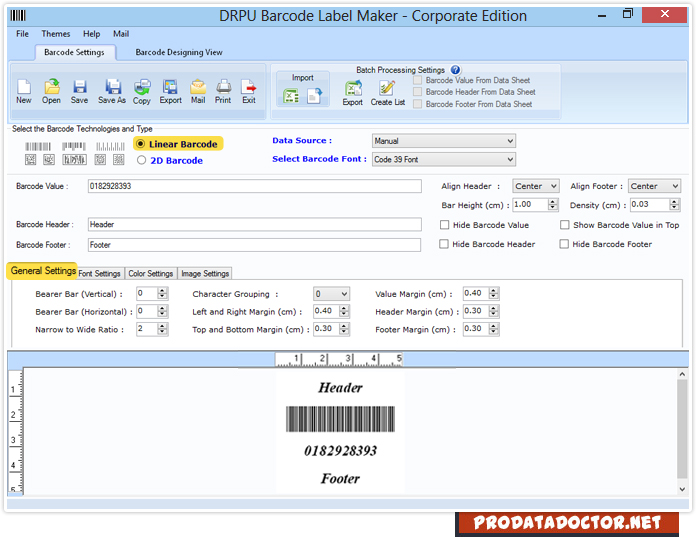Click the barcode image in the preview
Image resolution: width=696 pixels, height=537 pixels.
pos(340,419)
